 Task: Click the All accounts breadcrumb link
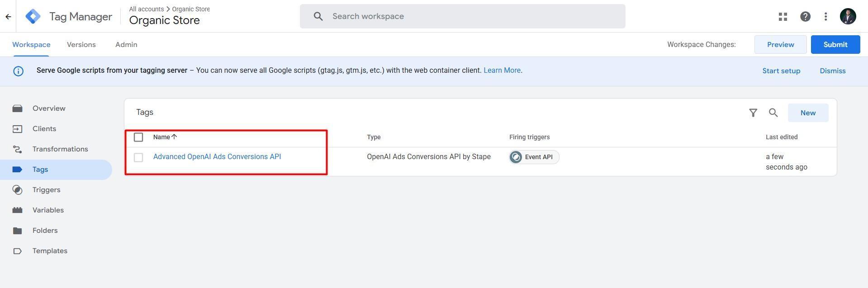(x=147, y=9)
